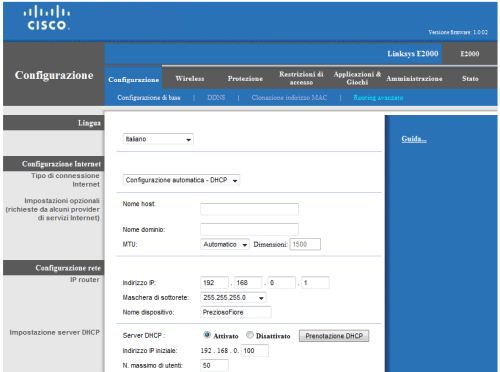Go to Restrizioni di accesso tab
Screen dimensions: 500x372
coord(301,78)
